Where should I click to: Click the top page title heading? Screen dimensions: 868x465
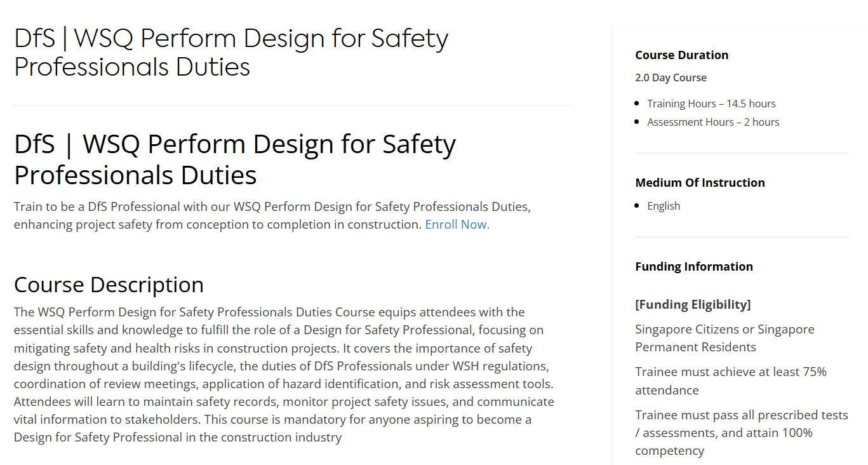point(231,52)
